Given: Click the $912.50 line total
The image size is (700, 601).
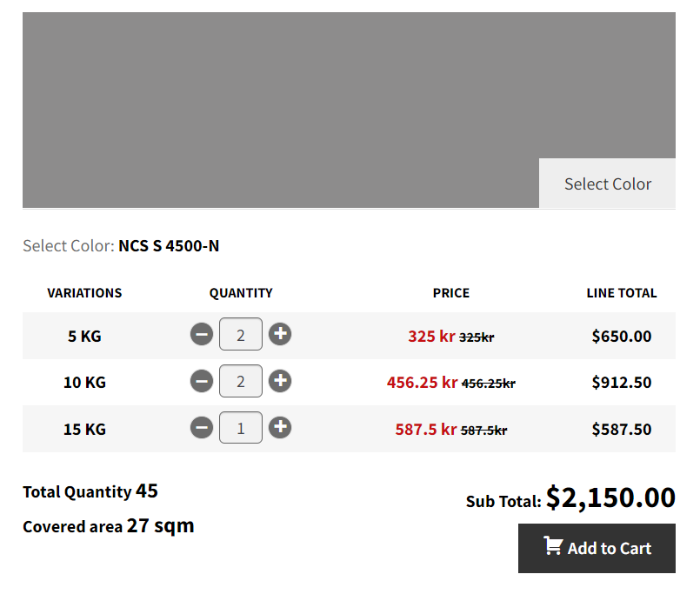Looking at the screenshot, I should point(621,383).
